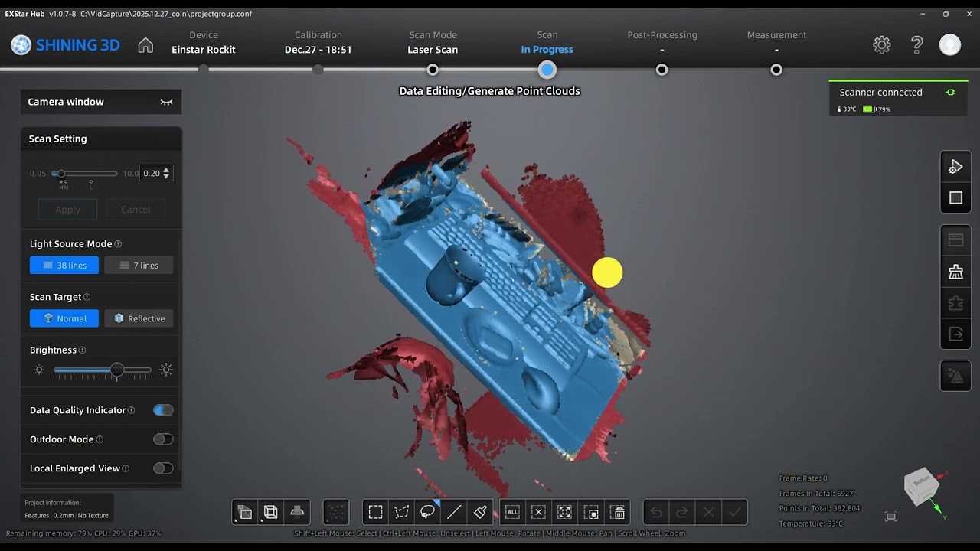The image size is (980, 551).
Task: Click the delete selected trash icon
Action: [618, 512]
